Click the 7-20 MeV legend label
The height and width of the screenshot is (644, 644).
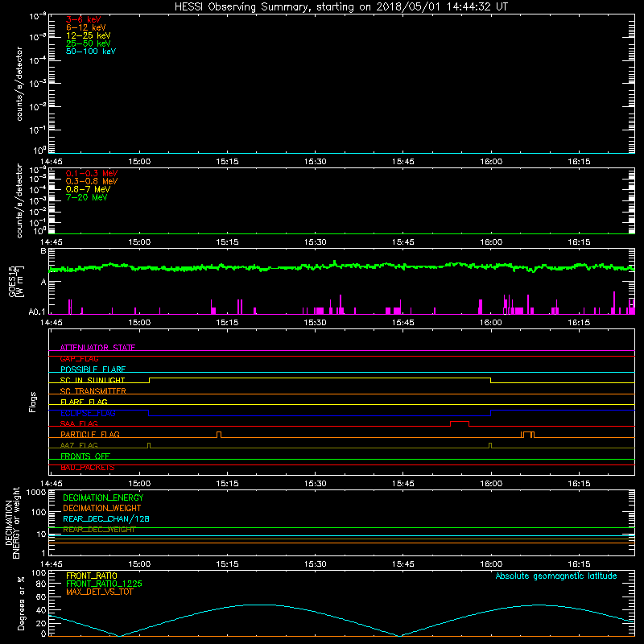point(87,197)
